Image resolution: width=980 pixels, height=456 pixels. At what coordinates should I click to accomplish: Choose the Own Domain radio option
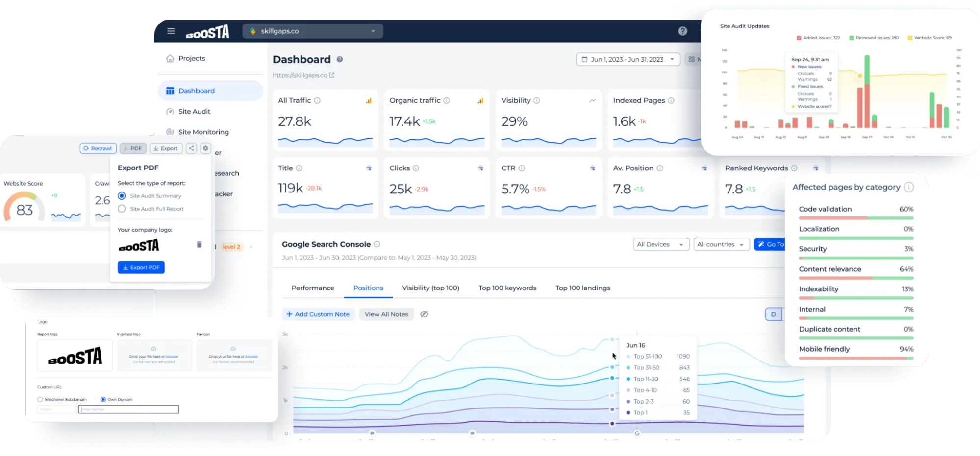point(103,399)
